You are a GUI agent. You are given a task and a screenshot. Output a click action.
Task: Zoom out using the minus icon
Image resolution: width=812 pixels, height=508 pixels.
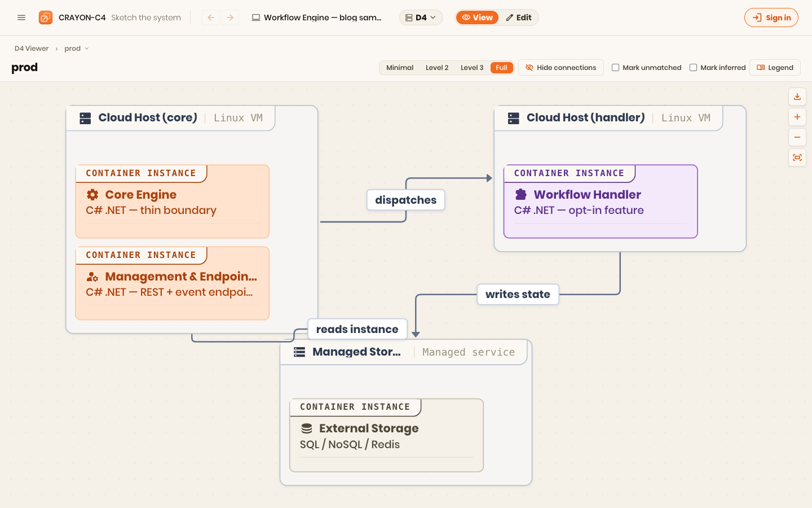(797, 137)
